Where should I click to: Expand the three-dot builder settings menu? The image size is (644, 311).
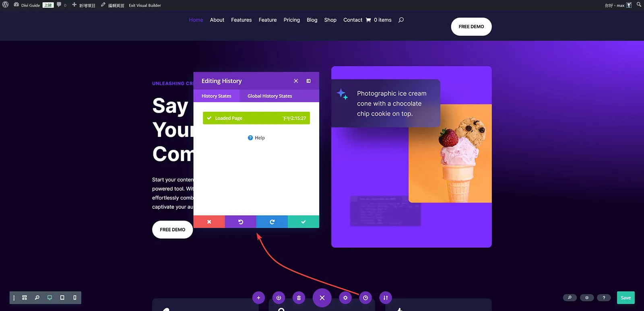(x=14, y=298)
